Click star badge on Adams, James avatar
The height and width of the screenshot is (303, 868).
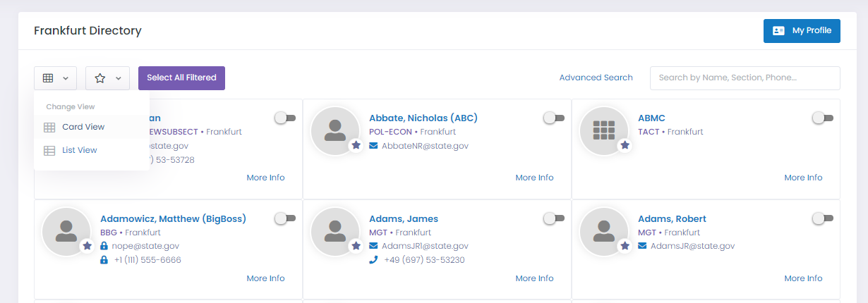coord(356,246)
